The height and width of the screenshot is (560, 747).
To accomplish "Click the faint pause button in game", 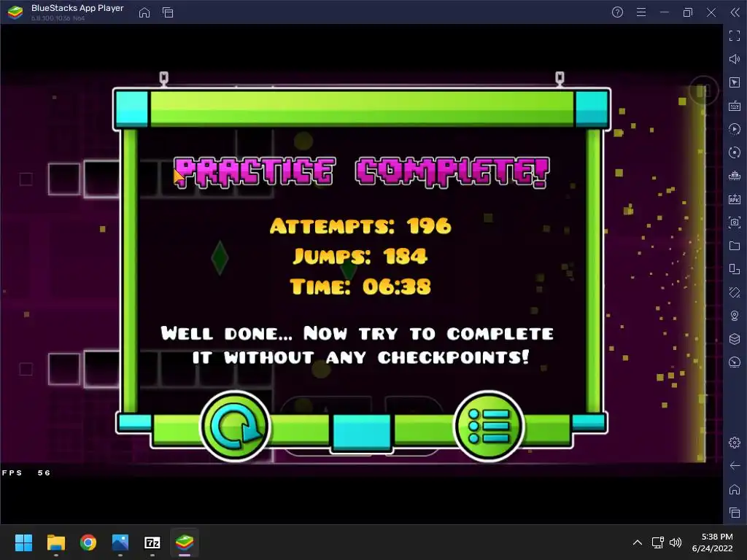I will (x=703, y=90).
